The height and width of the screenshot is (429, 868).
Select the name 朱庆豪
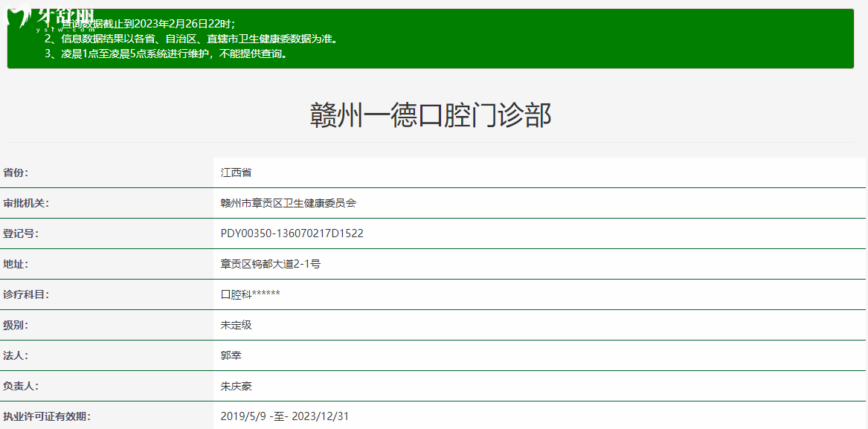236,386
